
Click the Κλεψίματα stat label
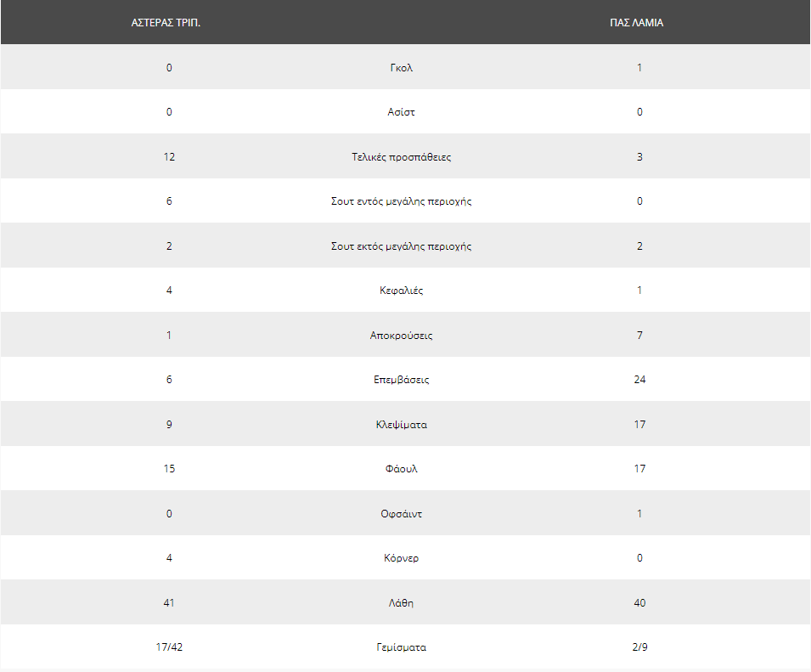tap(402, 425)
